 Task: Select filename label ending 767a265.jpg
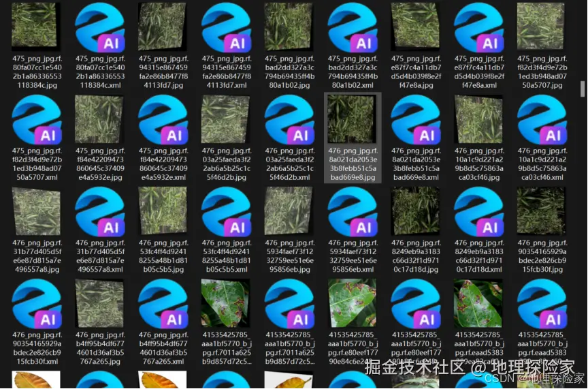[x=100, y=348]
